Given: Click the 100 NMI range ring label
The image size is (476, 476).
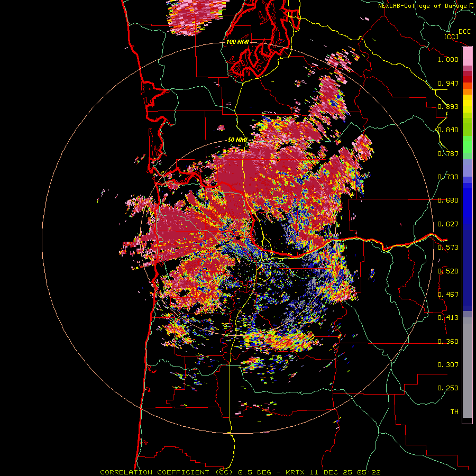Looking at the screenshot, I should (237, 42).
